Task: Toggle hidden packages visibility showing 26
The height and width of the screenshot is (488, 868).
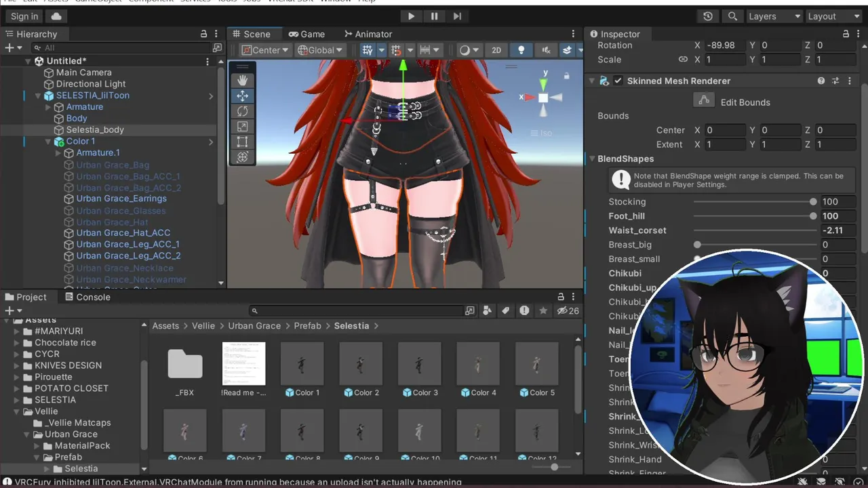Action: 568,310
